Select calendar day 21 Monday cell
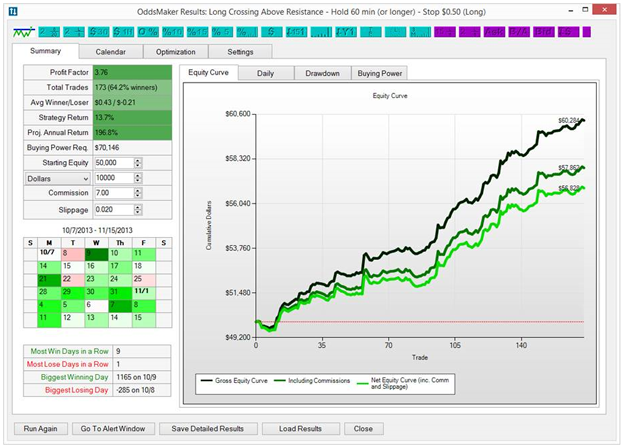 pyautogui.click(x=49, y=281)
